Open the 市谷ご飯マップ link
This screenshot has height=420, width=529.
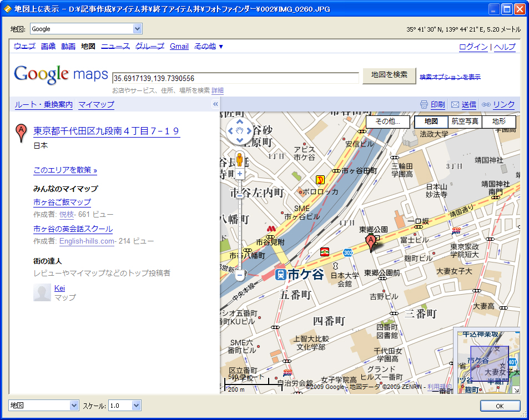click(x=63, y=202)
